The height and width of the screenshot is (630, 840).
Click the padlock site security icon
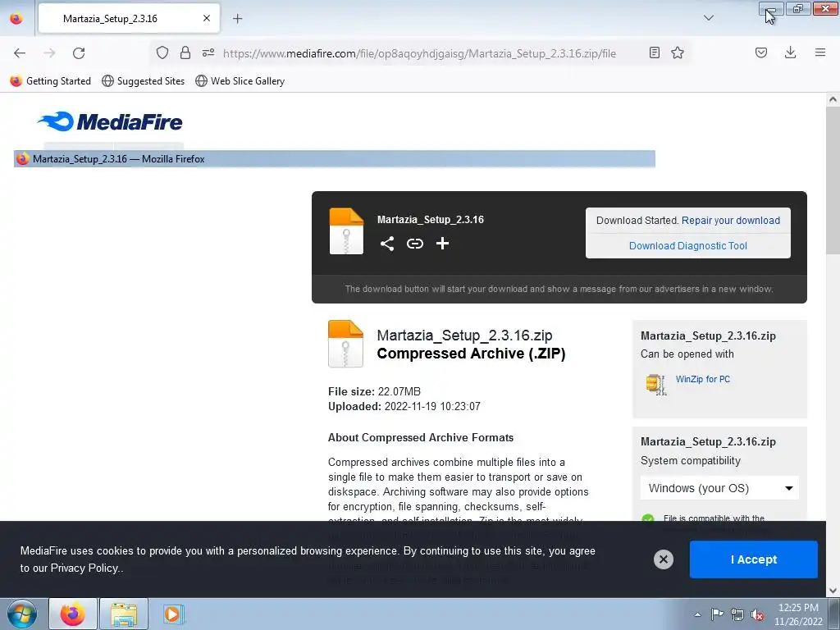pos(185,52)
